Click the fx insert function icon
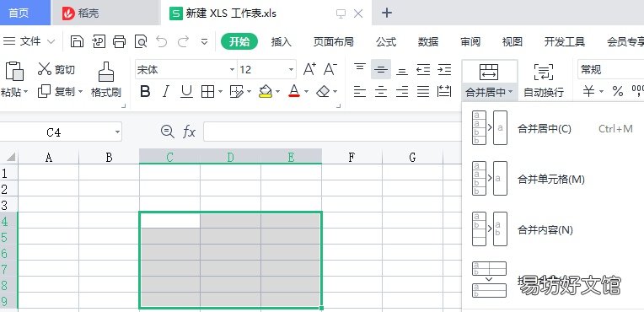This screenshot has width=644, height=312. pyautogui.click(x=189, y=132)
